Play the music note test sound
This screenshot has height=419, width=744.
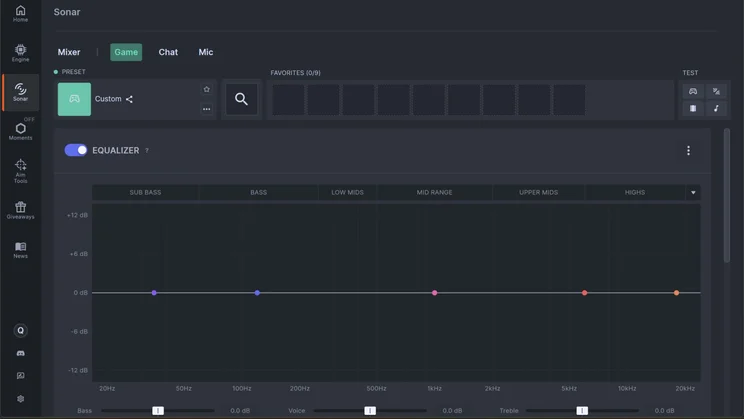click(716, 109)
